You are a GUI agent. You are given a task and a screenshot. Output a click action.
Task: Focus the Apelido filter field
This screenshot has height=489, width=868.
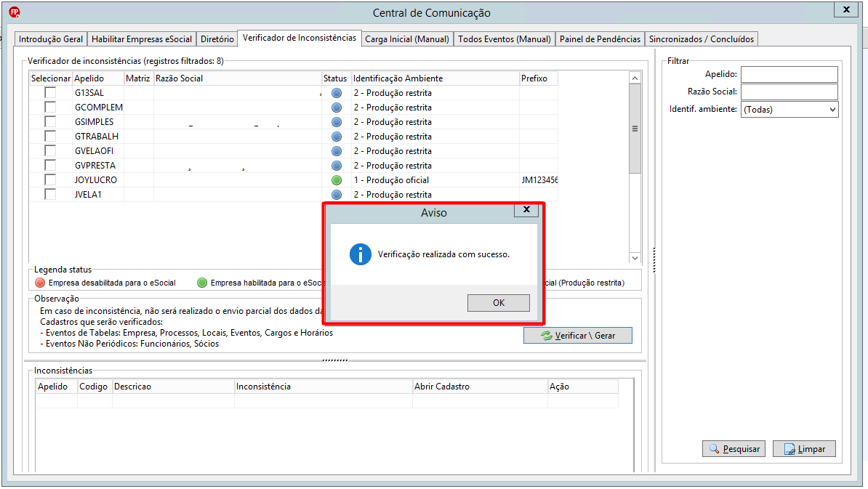[x=789, y=74]
